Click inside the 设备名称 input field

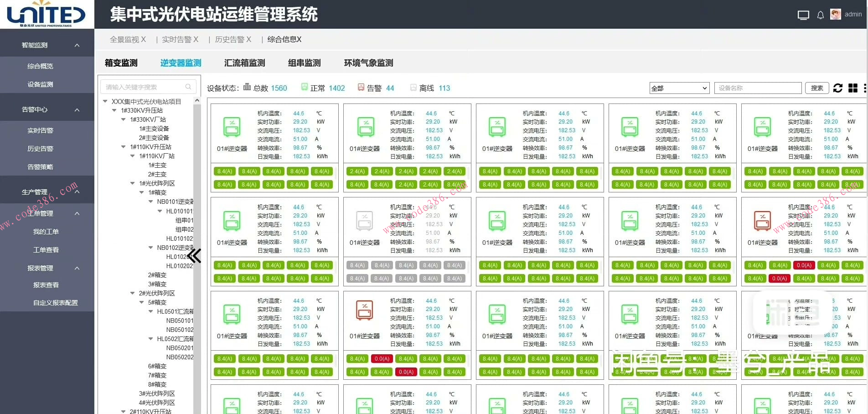click(758, 88)
